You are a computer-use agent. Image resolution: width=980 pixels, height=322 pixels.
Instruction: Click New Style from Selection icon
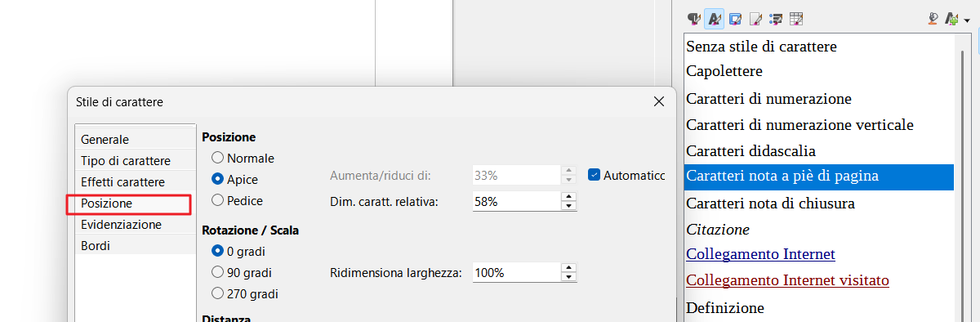tap(951, 18)
